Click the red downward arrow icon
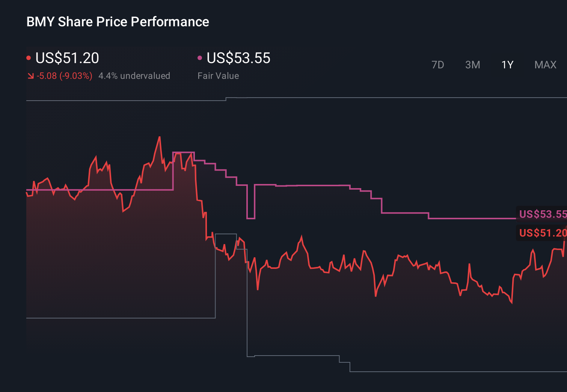Screen dimensions: 567x392 [x=30, y=76]
